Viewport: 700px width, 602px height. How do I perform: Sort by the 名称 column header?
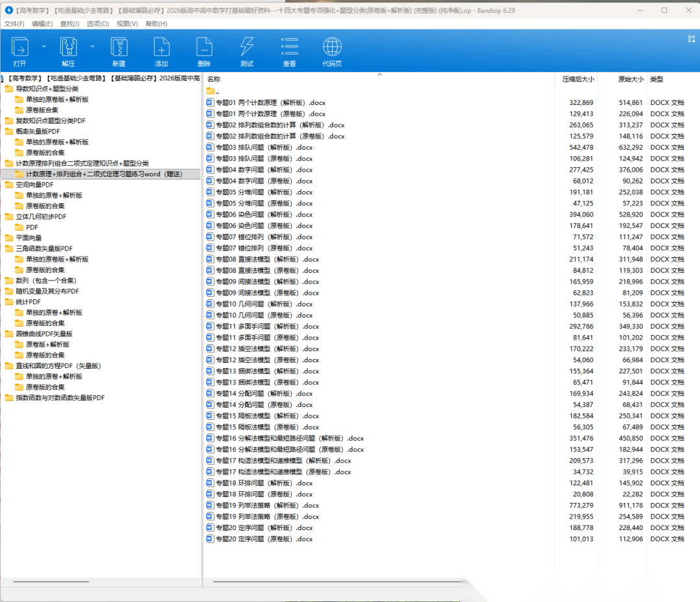[x=214, y=79]
